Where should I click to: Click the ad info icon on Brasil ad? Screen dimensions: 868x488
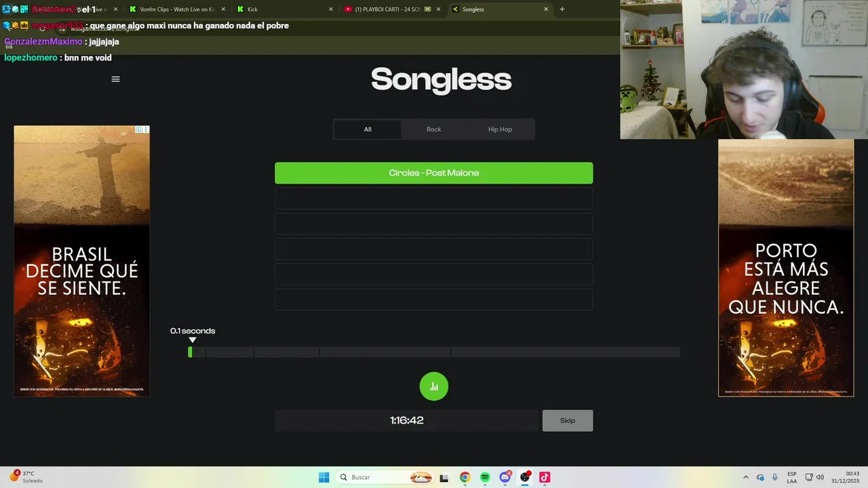coord(138,129)
